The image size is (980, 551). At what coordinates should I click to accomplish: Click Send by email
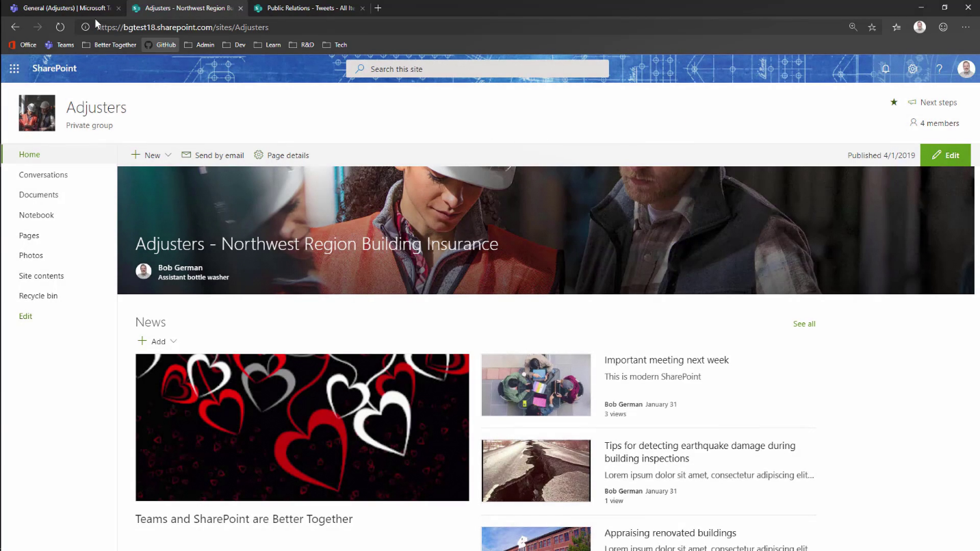pyautogui.click(x=213, y=155)
